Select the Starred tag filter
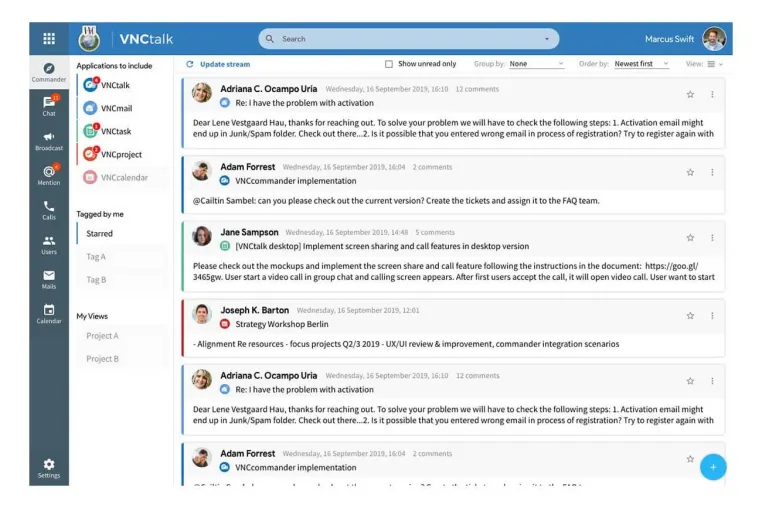Viewport: 762px width, 508px height. point(100,233)
